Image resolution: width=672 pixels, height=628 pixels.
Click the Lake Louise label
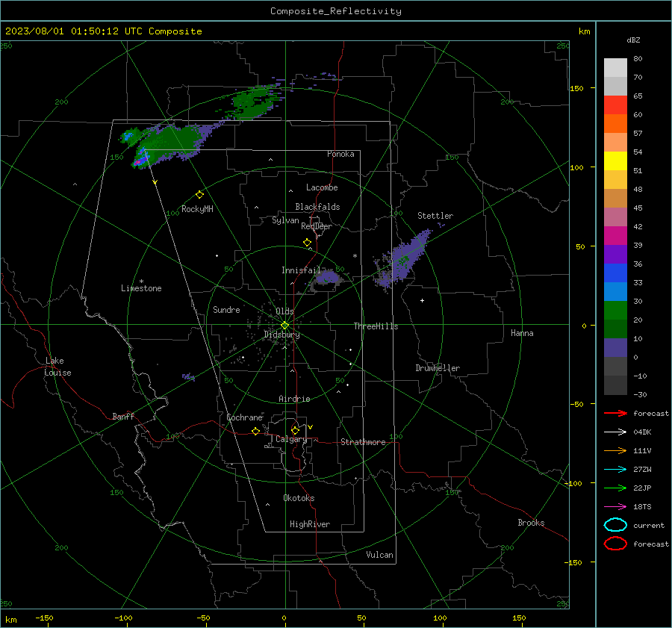tap(57, 367)
